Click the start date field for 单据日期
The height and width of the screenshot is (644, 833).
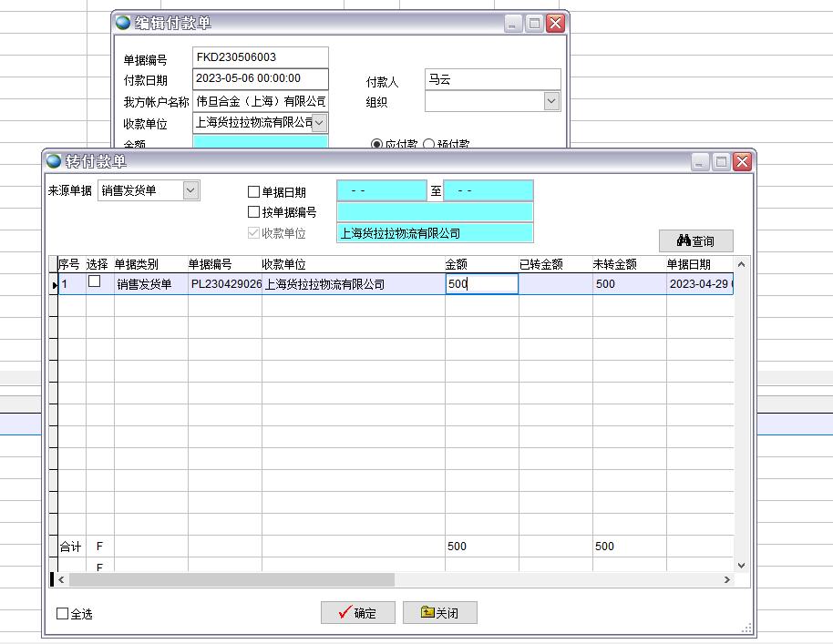tap(381, 190)
